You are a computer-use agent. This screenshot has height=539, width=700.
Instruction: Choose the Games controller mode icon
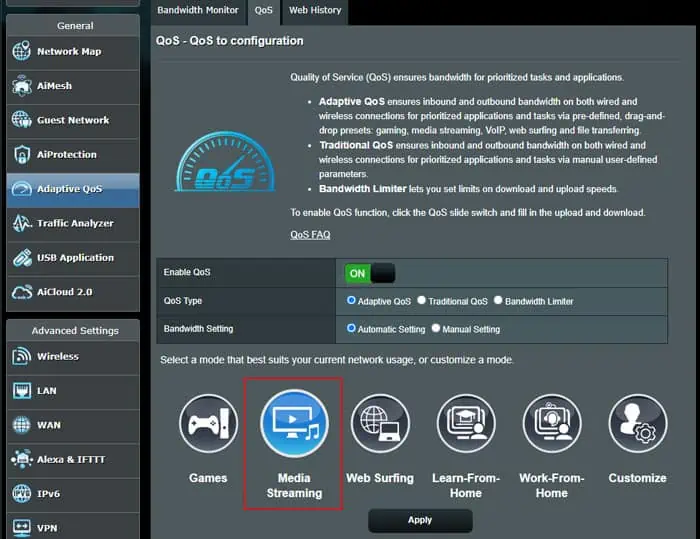[x=208, y=423]
